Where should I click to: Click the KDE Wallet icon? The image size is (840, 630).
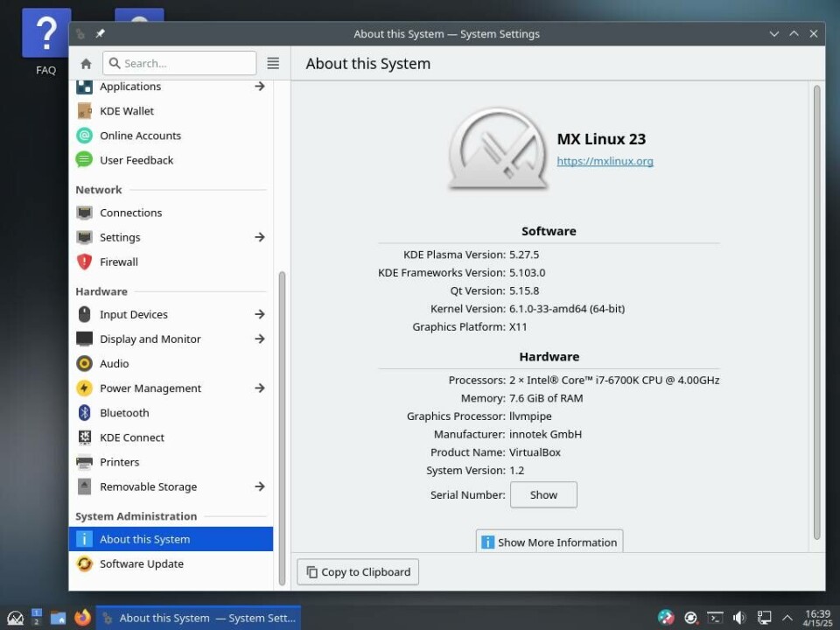click(x=84, y=111)
